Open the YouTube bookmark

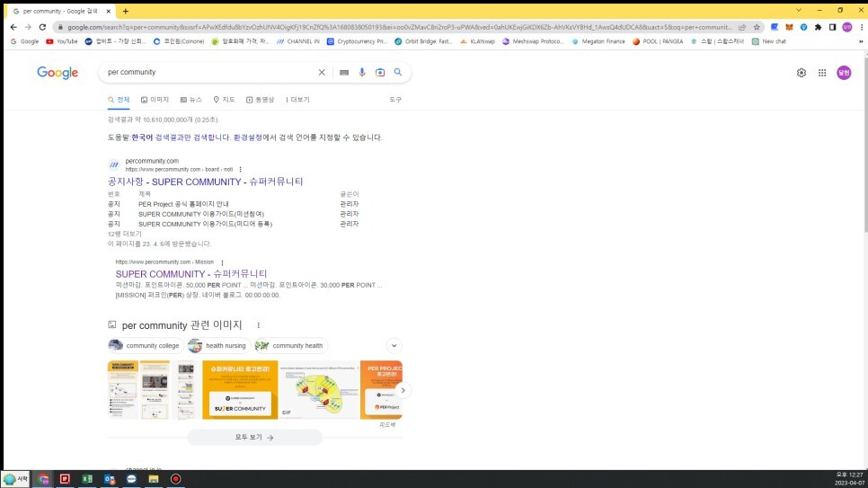pos(61,41)
